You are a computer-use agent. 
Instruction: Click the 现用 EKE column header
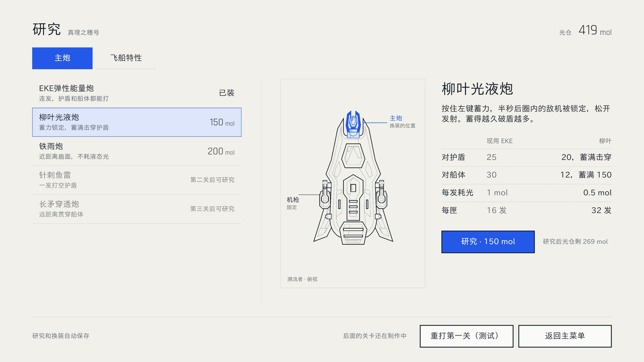coord(500,141)
